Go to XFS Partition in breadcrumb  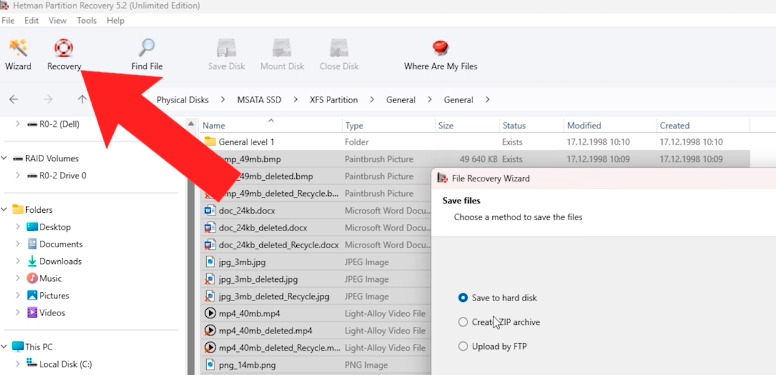coord(334,100)
